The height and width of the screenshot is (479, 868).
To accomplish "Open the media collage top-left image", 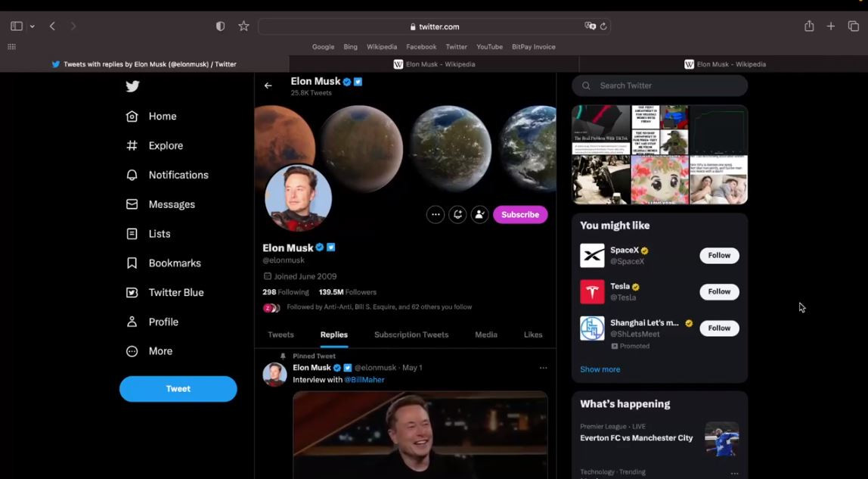I will (600, 129).
